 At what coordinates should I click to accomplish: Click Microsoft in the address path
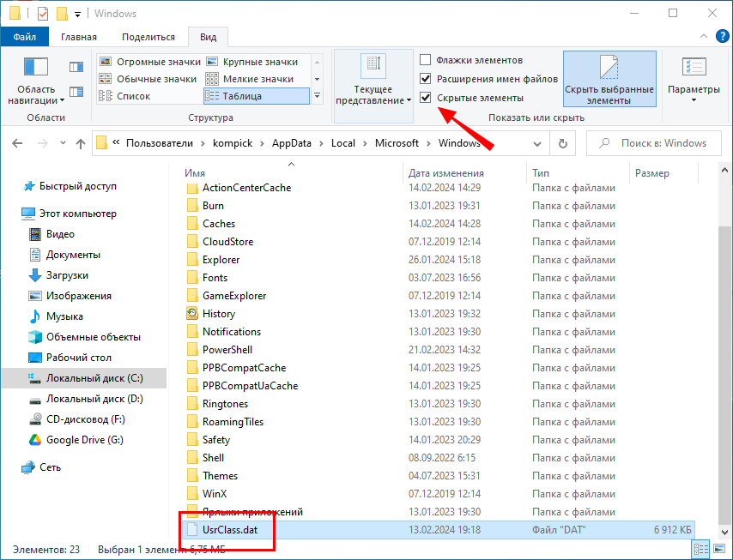pos(397,143)
